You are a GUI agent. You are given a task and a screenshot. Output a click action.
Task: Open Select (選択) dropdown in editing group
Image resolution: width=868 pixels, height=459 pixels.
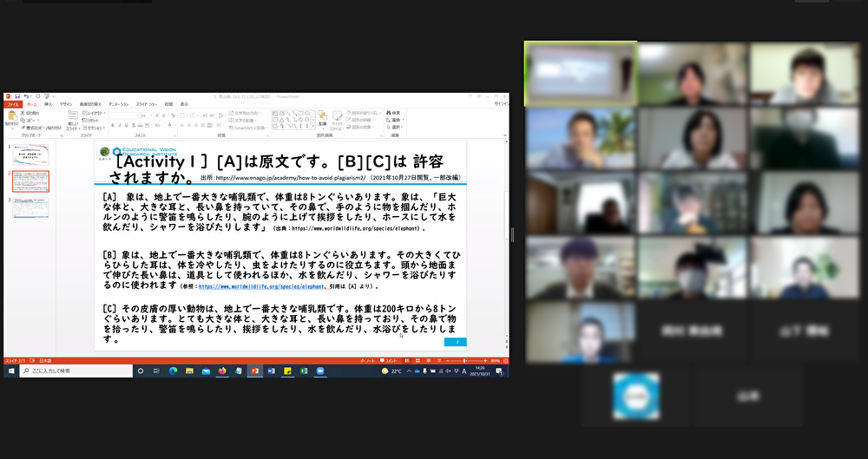coord(394,127)
